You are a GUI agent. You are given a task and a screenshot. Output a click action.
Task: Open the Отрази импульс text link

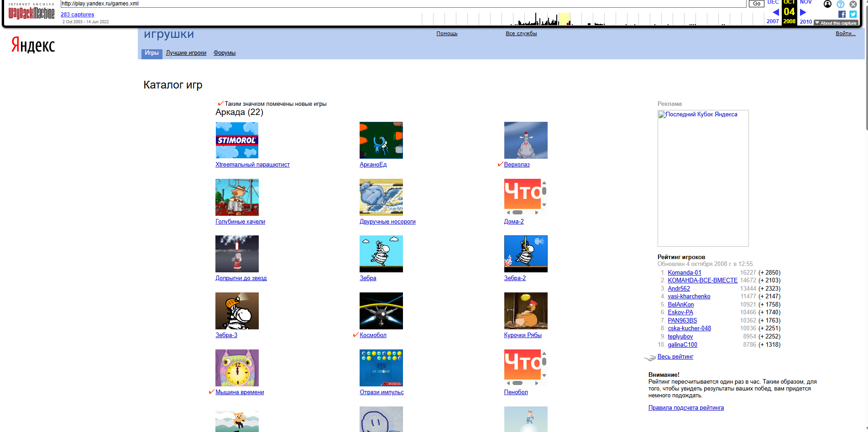[382, 392]
